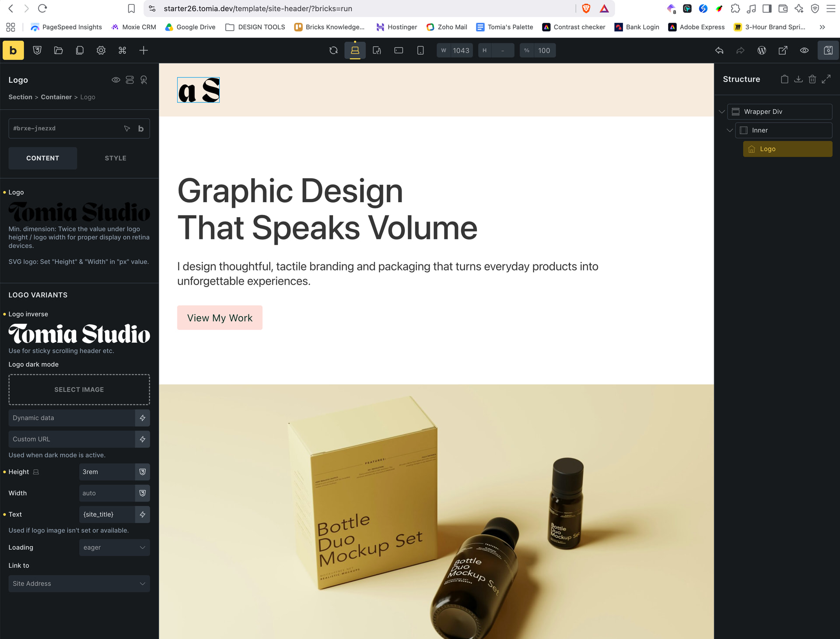Image resolution: width=840 pixels, height=639 pixels.
Task: Delete structure using trash icon
Action: 812,79
